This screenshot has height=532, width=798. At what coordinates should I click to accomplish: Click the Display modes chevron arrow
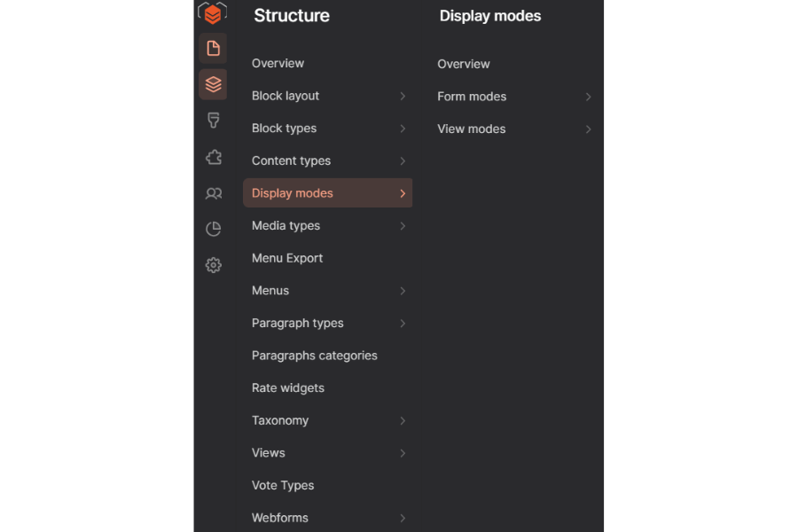click(403, 193)
